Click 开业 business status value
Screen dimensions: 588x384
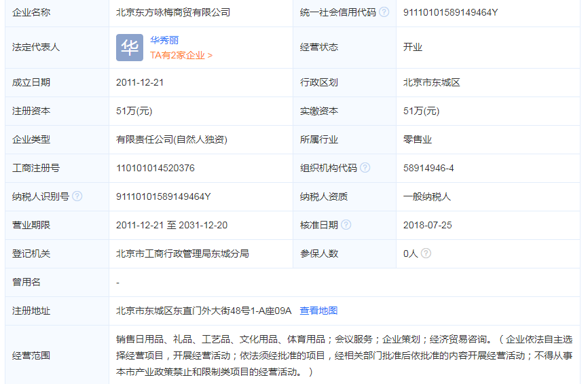coord(413,47)
